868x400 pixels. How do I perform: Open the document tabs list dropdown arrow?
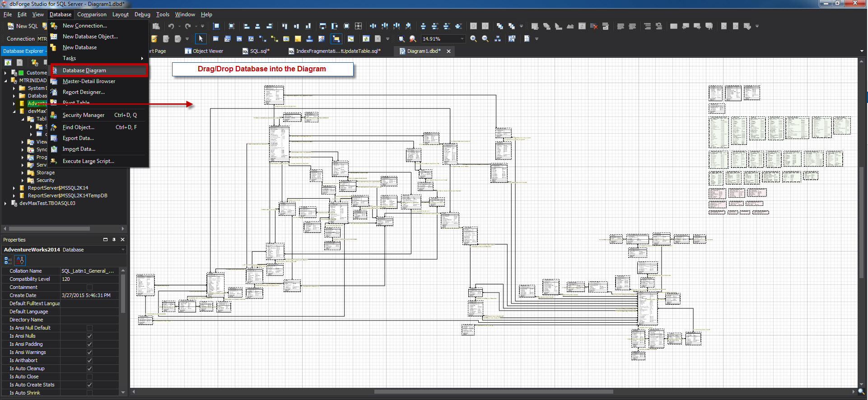point(862,51)
